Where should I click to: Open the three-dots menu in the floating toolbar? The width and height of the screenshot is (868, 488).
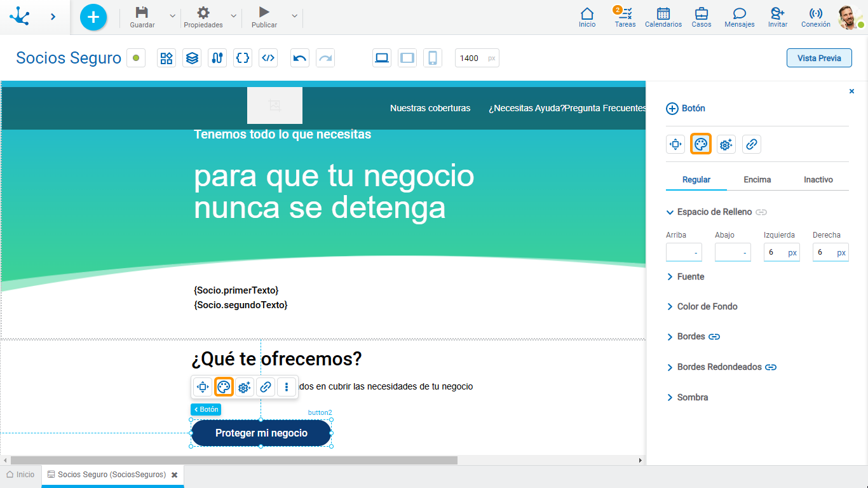tap(287, 386)
